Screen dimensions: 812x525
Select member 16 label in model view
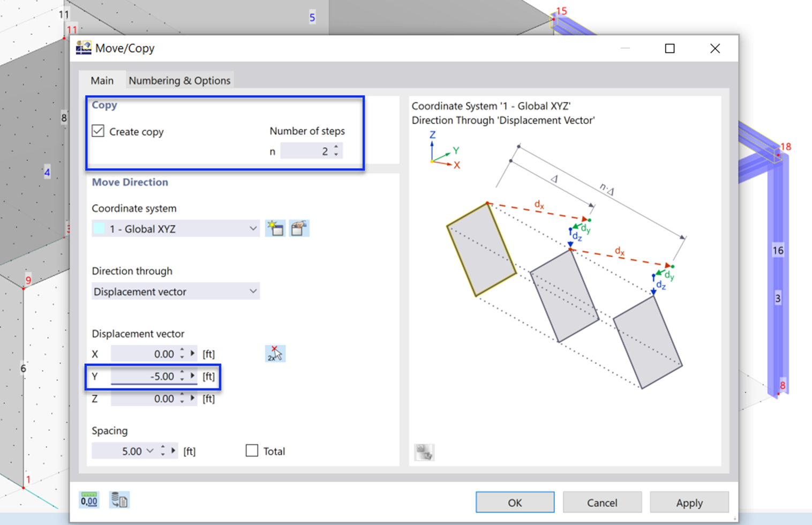(778, 250)
